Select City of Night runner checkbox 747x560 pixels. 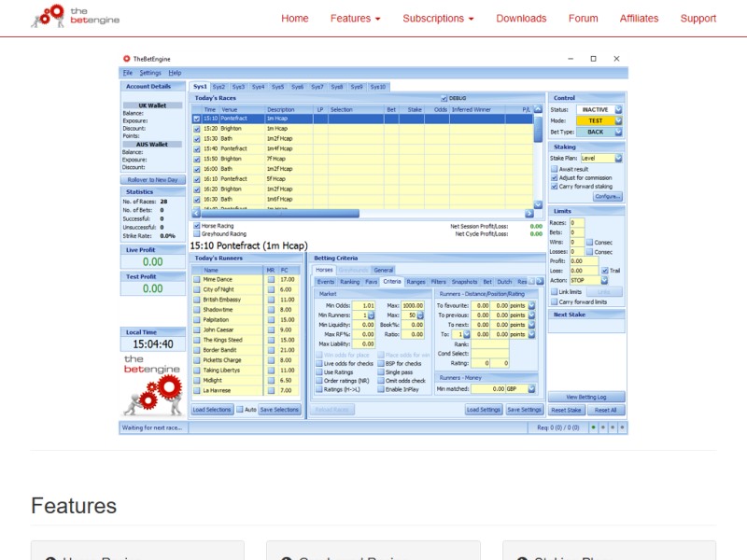point(196,289)
